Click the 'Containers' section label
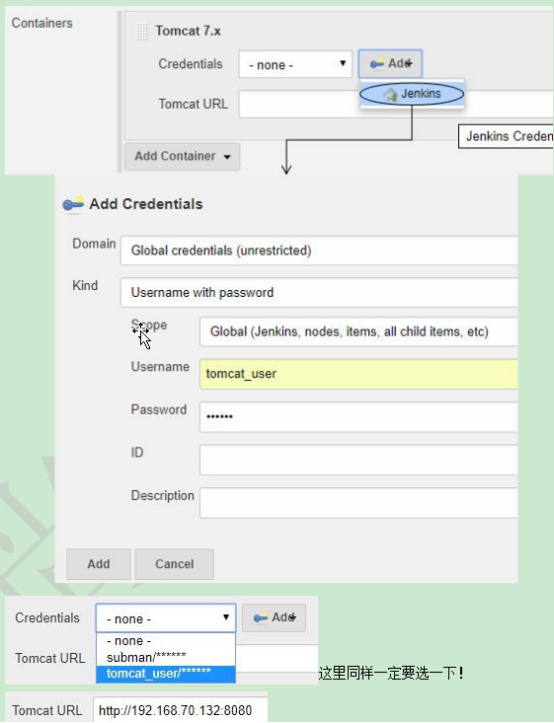 coord(42,23)
